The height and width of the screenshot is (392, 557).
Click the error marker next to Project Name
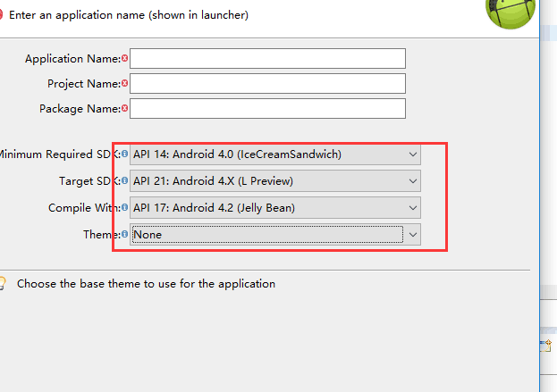(124, 83)
